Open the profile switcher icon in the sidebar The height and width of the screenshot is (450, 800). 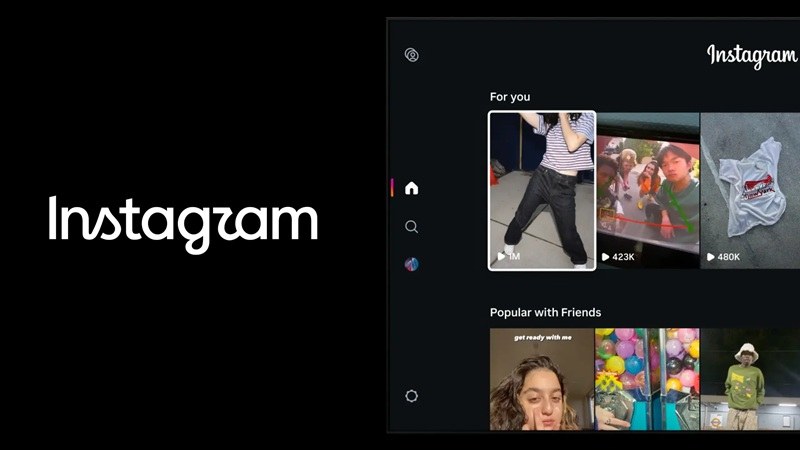click(412, 55)
